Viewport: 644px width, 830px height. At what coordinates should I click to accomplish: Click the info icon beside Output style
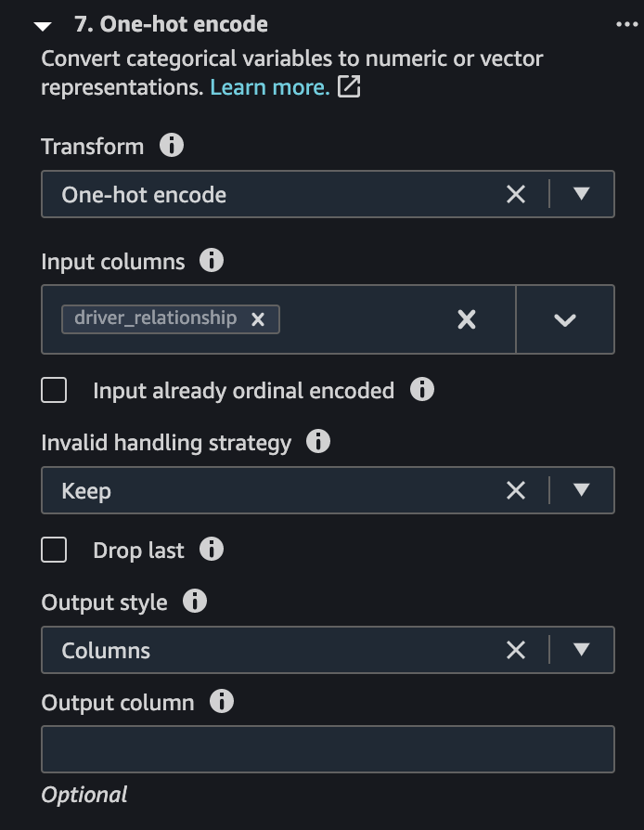pos(195,602)
